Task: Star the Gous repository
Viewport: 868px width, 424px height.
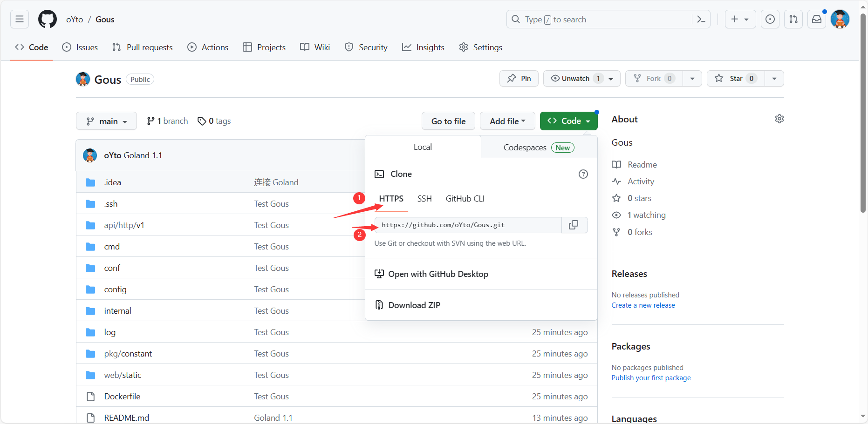Action: pos(736,78)
